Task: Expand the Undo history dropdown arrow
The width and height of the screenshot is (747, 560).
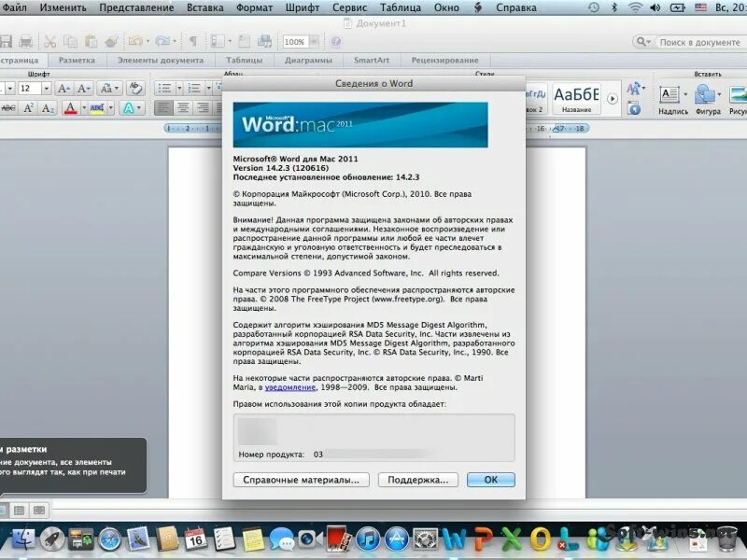Action: [148, 42]
